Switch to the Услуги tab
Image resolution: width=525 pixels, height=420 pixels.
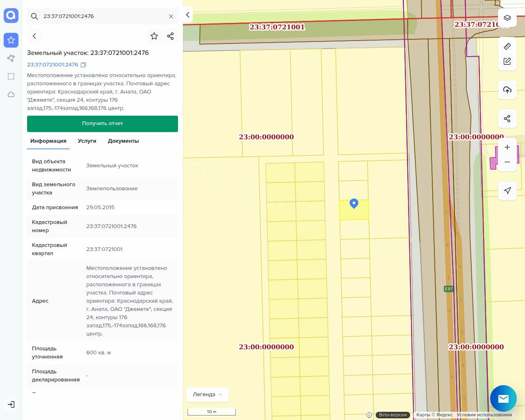coord(87,141)
